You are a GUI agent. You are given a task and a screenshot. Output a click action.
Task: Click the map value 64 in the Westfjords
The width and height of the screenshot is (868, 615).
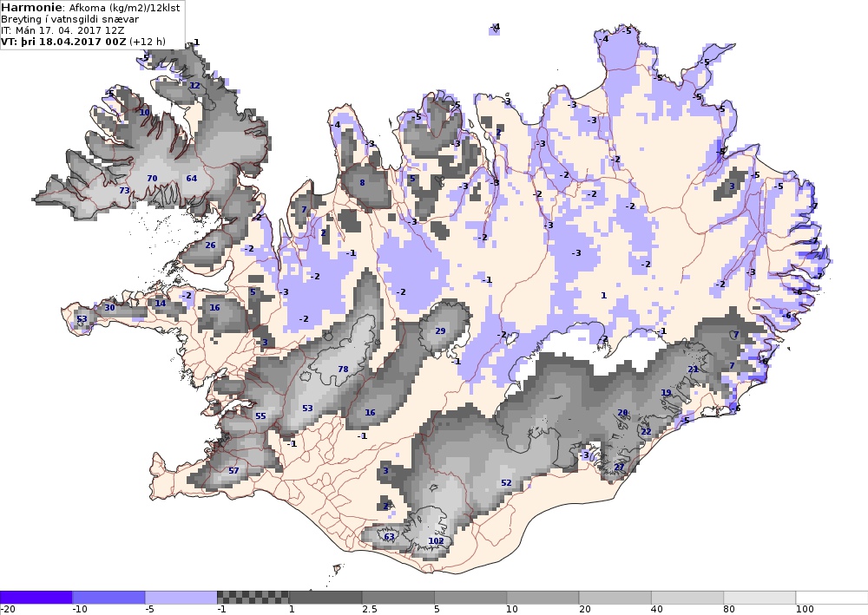point(192,178)
